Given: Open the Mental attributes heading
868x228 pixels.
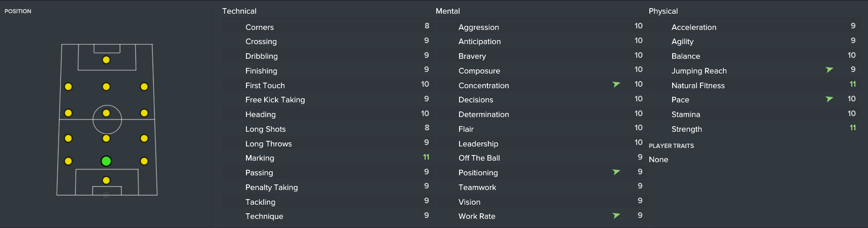Looking at the screenshot, I should coord(448,11).
